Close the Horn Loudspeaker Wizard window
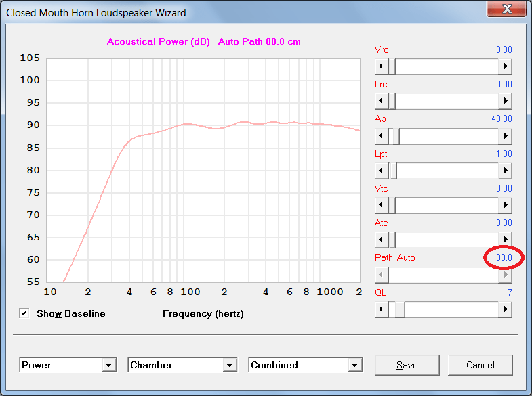Image resolution: width=532 pixels, height=396 pixels. pos(507,9)
